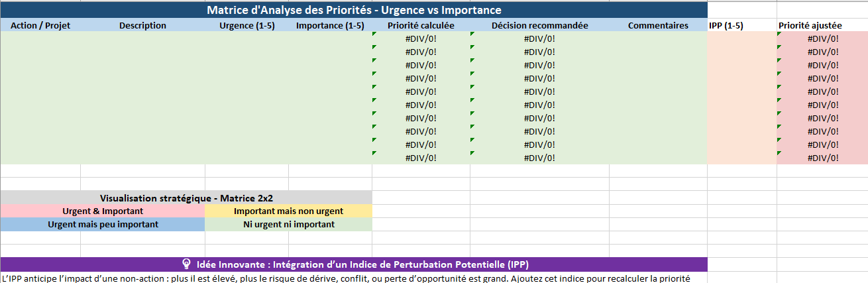The width and height of the screenshot is (868, 283).
Task: Select the "Priorité calculée" column header
Action: (x=421, y=26)
